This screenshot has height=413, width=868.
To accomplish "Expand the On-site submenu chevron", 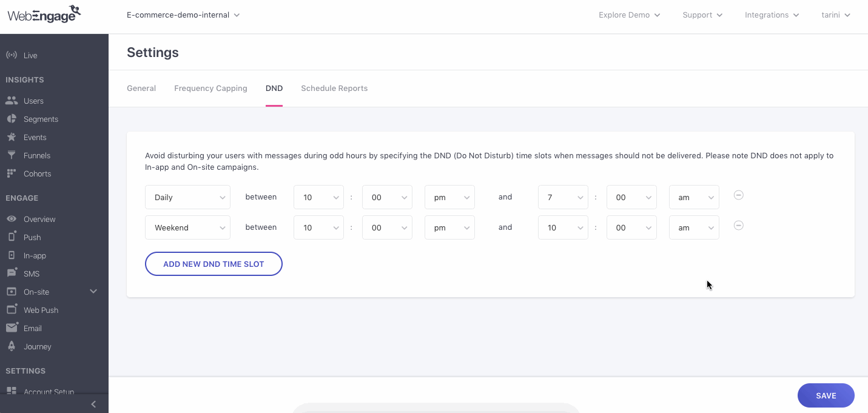I will tap(93, 292).
